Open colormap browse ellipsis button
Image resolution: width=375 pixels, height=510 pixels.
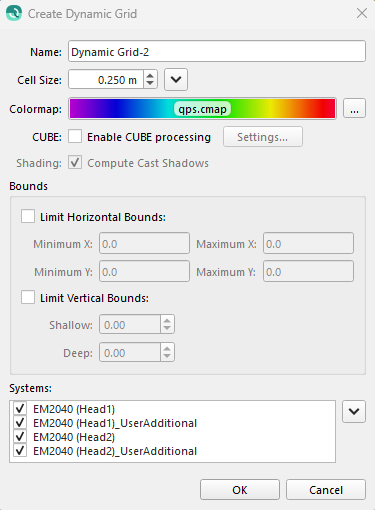pyautogui.click(x=354, y=108)
